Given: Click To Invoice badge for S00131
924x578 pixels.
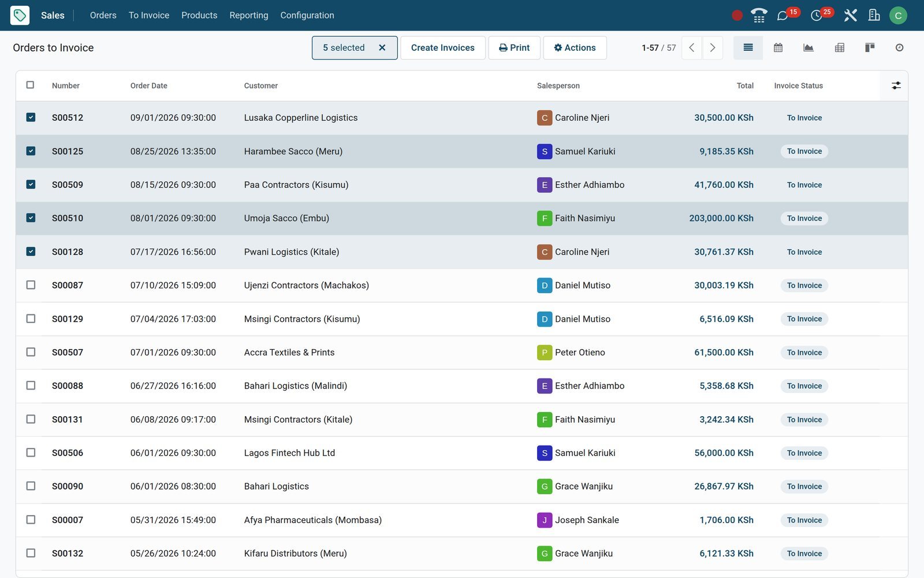Looking at the screenshot, I should coord(804,420).
